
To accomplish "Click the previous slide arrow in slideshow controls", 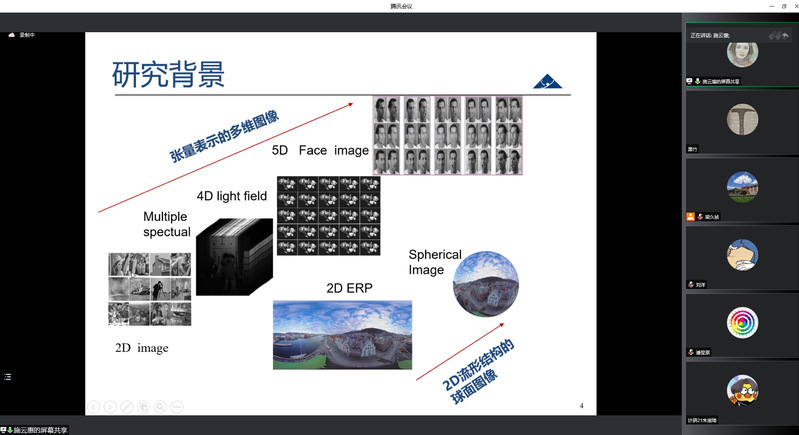I will [x=93, y=406].
